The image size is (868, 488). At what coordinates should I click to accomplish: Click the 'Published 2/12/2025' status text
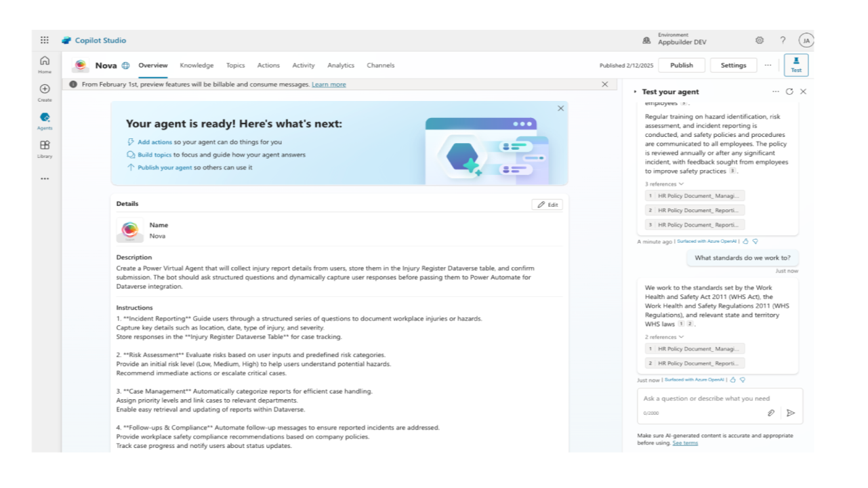click(x=626, y=66)
